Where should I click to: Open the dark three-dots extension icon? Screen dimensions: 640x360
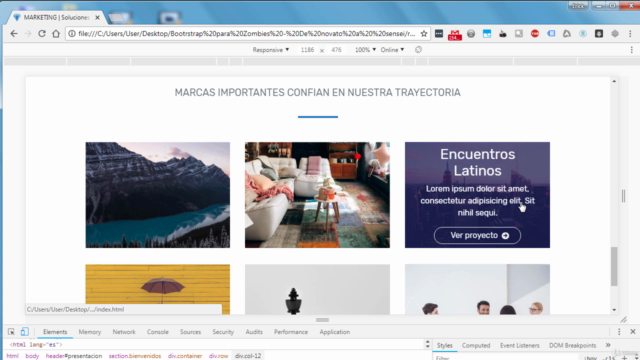click(439, 34)
